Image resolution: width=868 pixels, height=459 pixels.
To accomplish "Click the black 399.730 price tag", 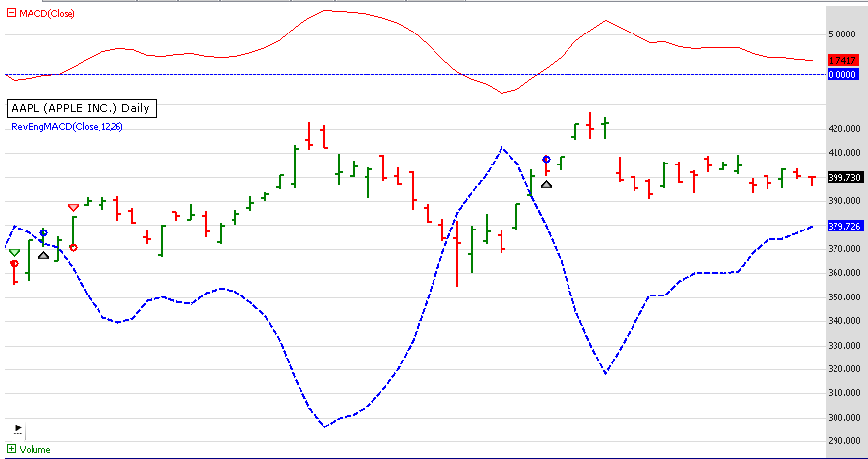I will (x=845, y=178).
